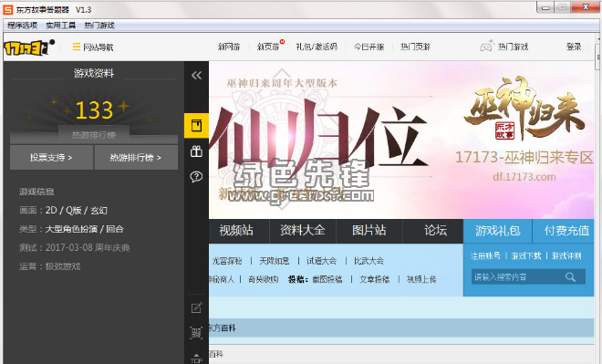Open the 网站导航 hamburger menu icon
This screenshot has height=364, width=602.
(77, 47)
